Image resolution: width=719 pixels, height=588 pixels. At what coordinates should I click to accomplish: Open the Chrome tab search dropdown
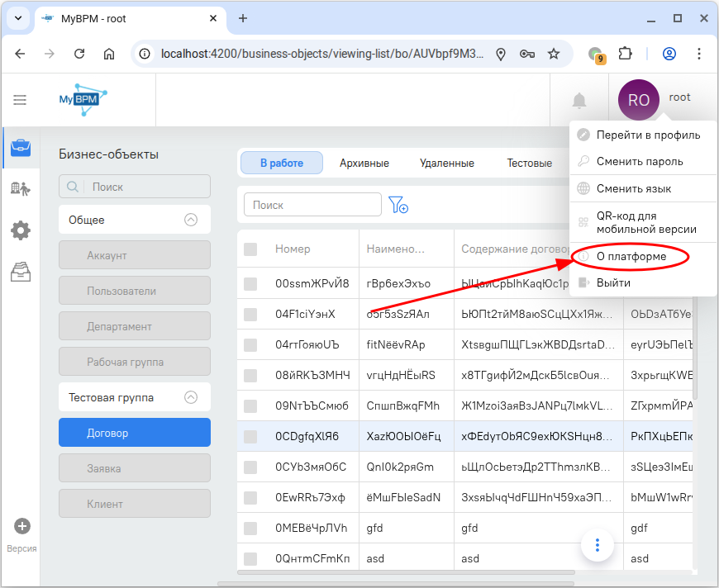coord(18,18)
